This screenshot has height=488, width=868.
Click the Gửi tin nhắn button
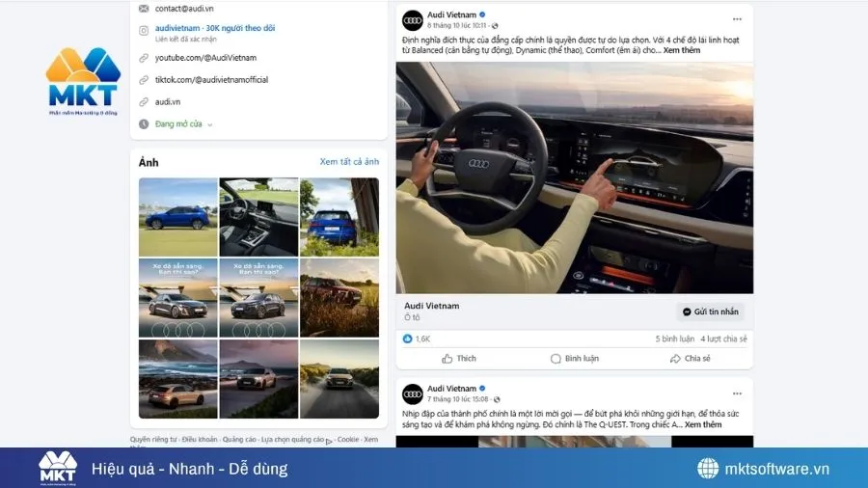710,312
